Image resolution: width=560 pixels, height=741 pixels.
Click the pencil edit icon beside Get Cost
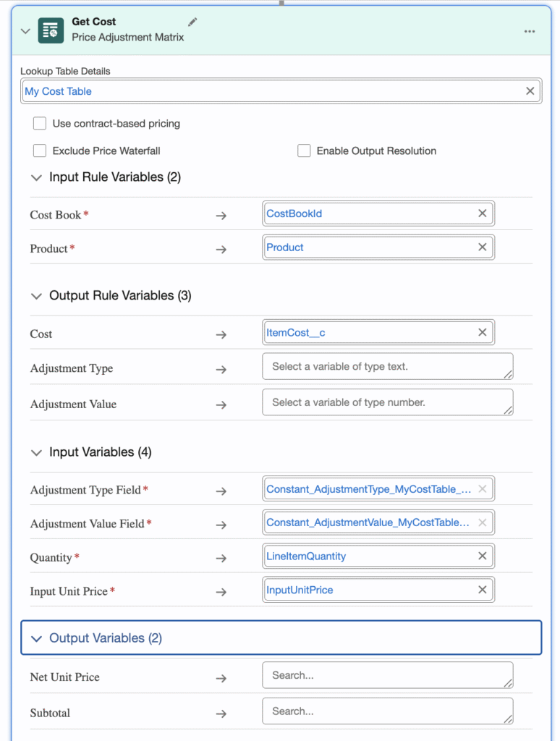coord(192,22)
